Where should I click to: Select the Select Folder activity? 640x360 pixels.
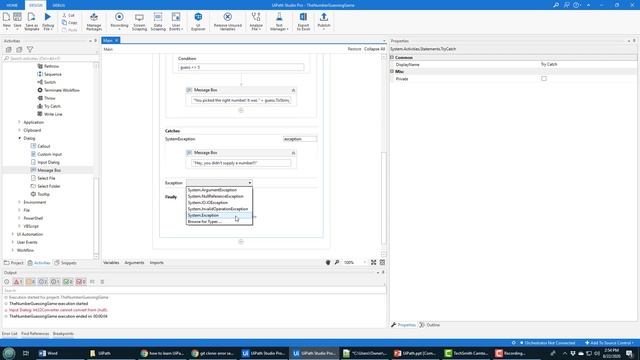[49, 186]
